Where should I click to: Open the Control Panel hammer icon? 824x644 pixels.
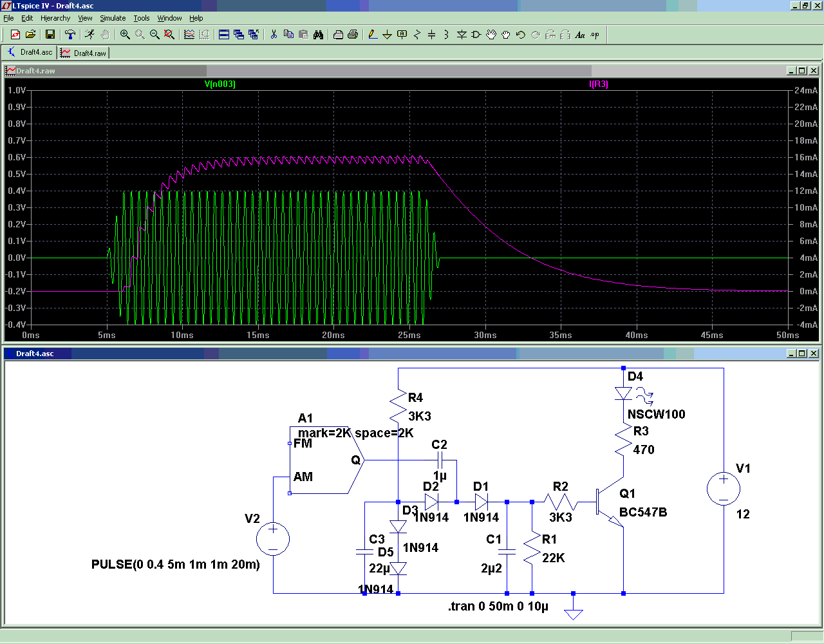pos(70,35)
